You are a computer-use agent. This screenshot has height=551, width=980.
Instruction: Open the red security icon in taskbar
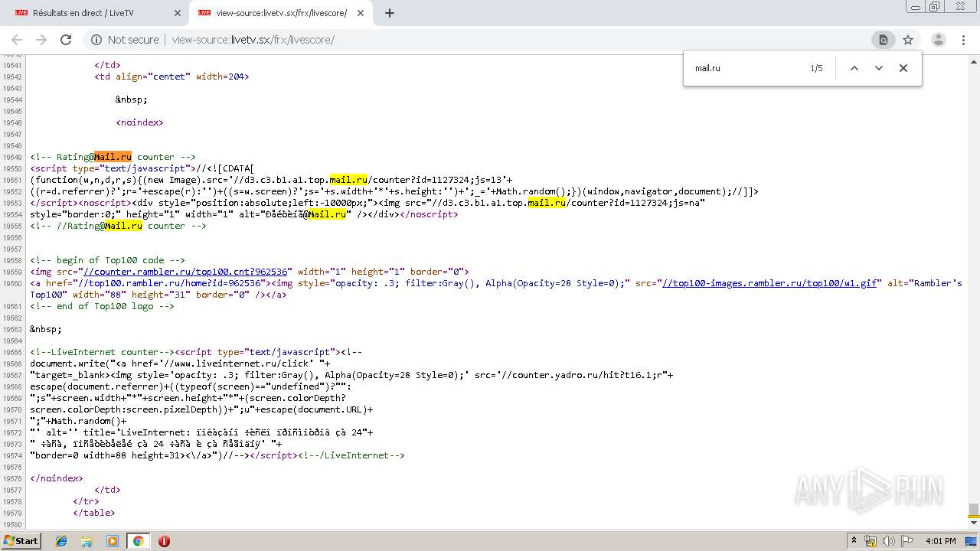point(164,541)
